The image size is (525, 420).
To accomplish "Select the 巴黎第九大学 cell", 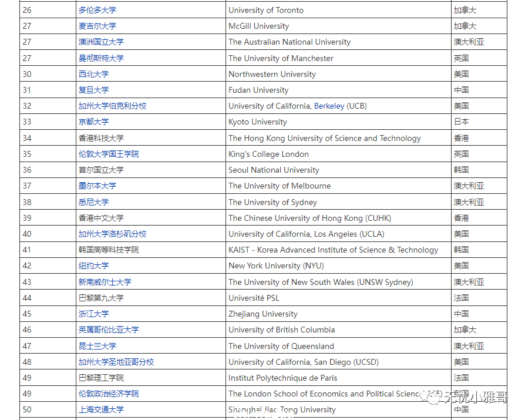I will click(151, 298).
